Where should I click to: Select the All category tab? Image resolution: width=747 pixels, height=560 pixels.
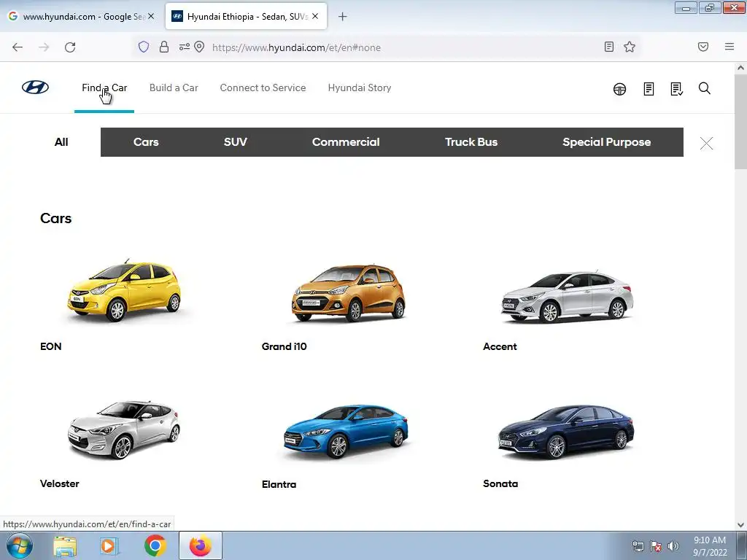[61, 142]
